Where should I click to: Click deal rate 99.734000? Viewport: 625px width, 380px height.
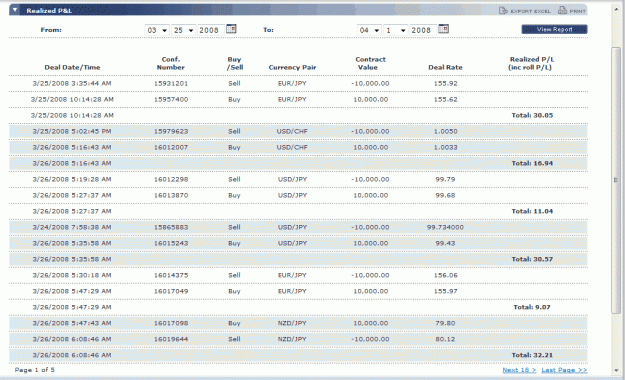pyautogui.click(x=445, y=227)
